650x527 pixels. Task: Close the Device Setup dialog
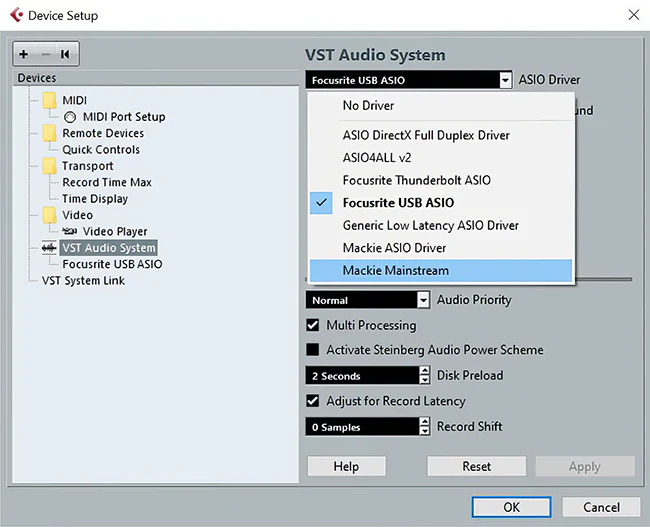click(x=633, y=15)
